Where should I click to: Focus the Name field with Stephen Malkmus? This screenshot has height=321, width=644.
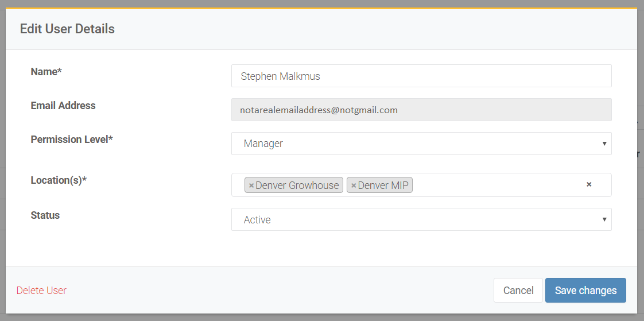point(421,76)
